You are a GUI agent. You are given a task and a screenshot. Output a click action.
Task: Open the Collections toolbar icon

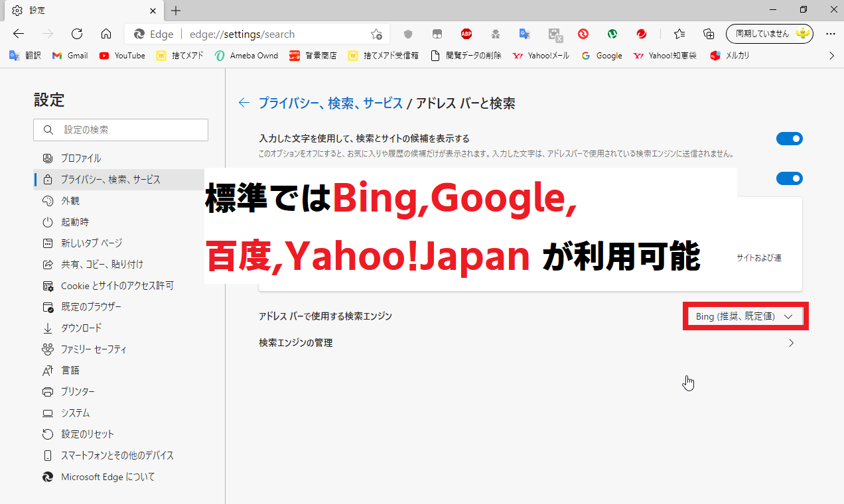coord(709,34)
